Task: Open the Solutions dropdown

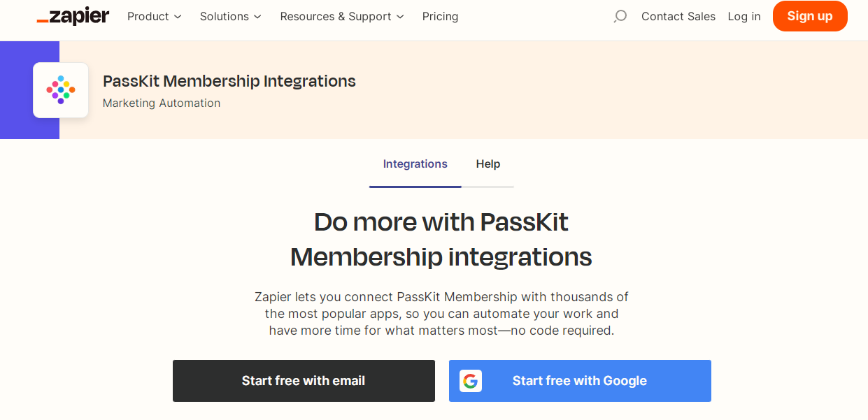Action: (x=230, y=16)
